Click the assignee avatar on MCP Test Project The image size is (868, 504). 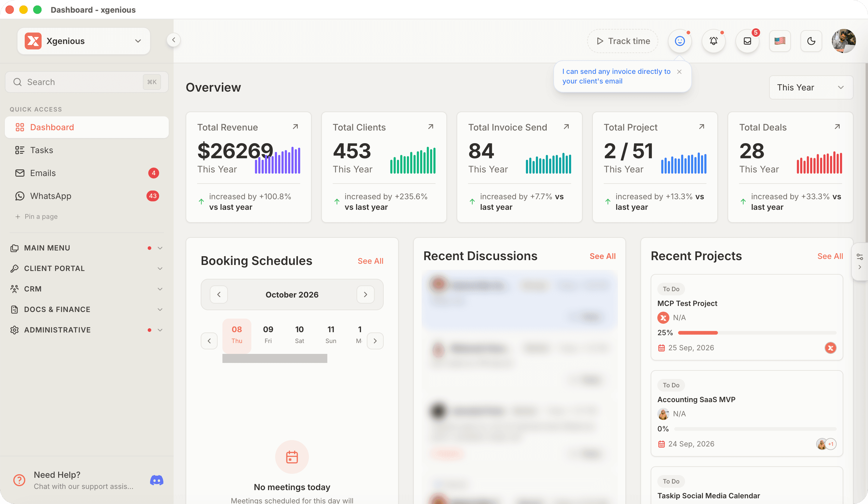coord(830,348)
